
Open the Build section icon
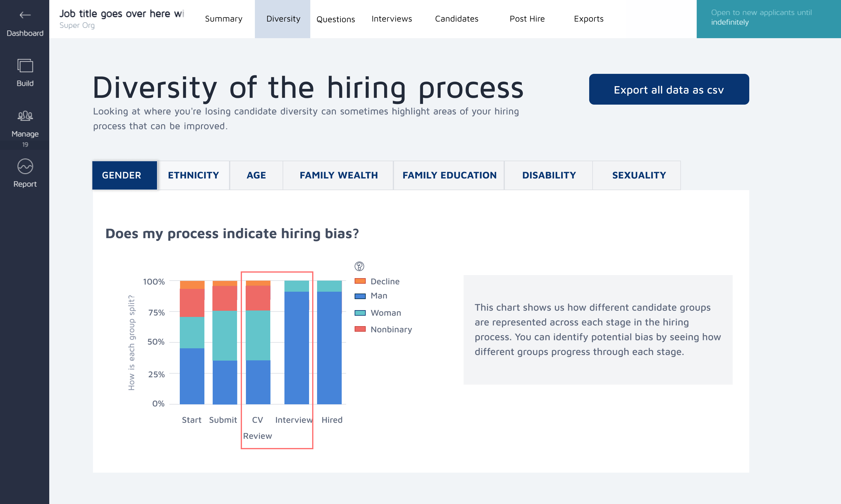pos(25,66)
